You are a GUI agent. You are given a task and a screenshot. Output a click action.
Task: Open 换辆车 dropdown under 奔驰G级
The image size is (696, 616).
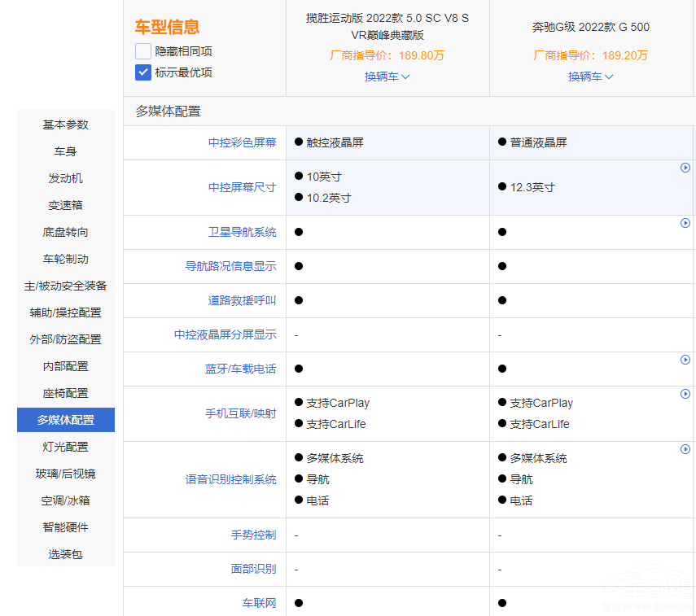click(x=590, y=76)
